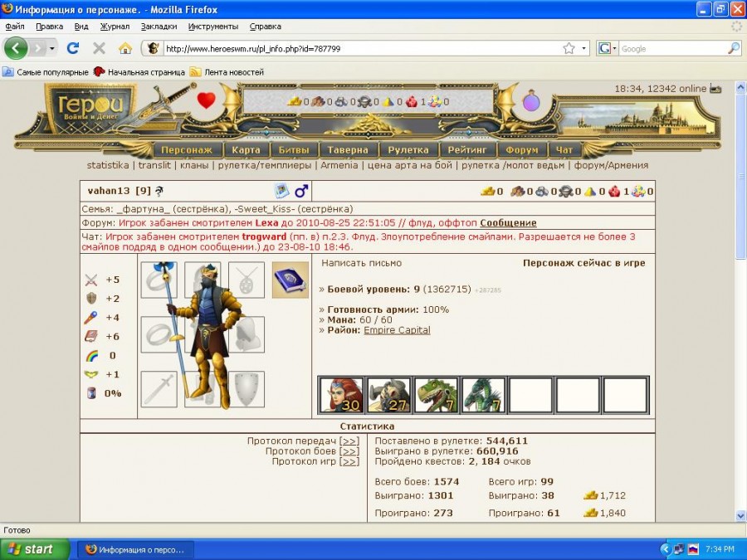Open the Битвы game tab
747x560 pixels.
coord(294,150)
